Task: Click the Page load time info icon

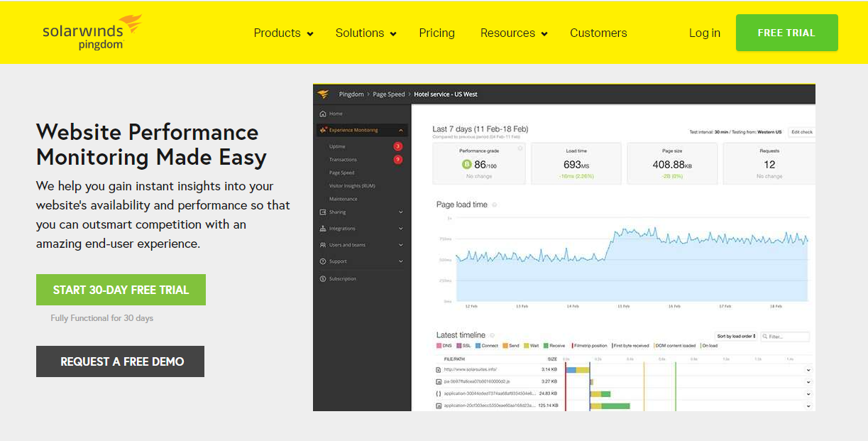Action: (x=495, y=205)
